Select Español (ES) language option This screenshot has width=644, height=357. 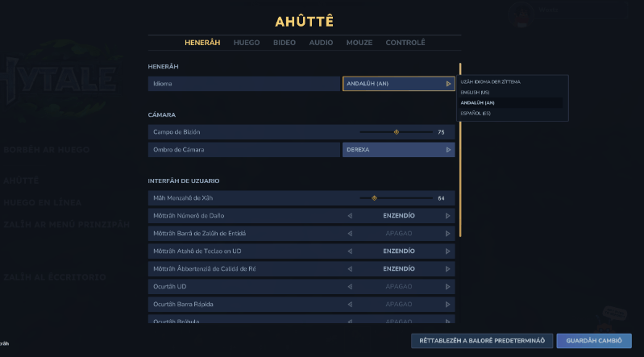pos(476,114)
